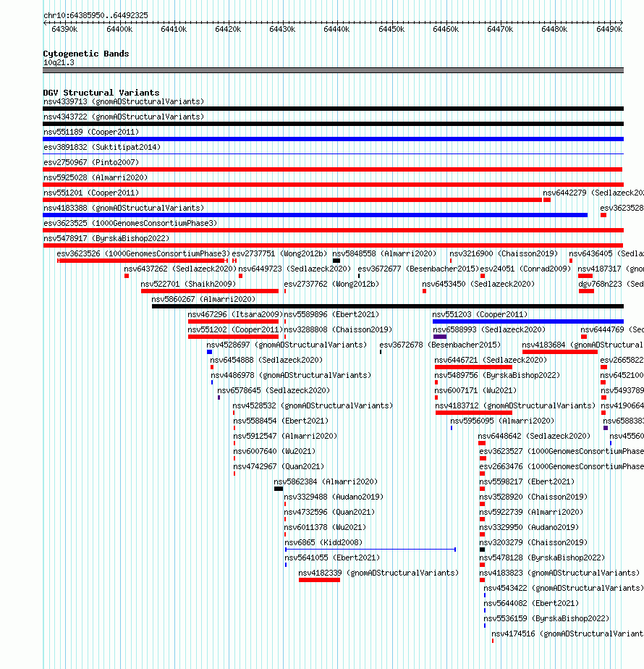Viewport: 644px width, 669px height.
Task: Click esv2737751 (Wong2012b) label
Action: (x=279, y=254)
